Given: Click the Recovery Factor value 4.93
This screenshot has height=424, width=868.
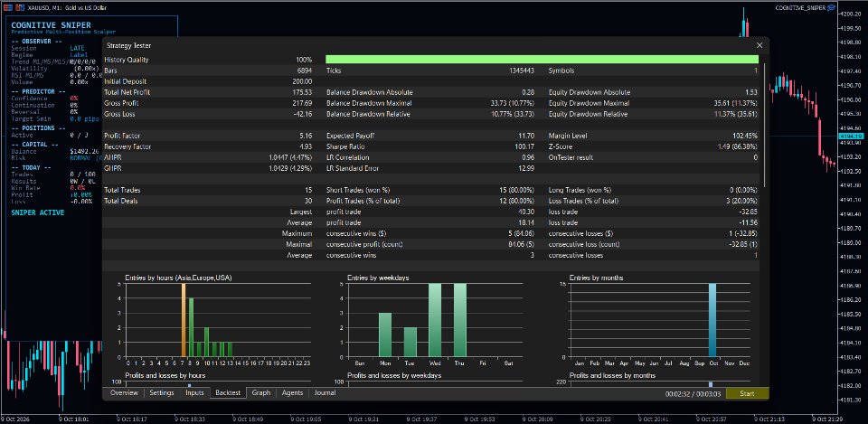Looking at the screenshot, I should point(306,146).
